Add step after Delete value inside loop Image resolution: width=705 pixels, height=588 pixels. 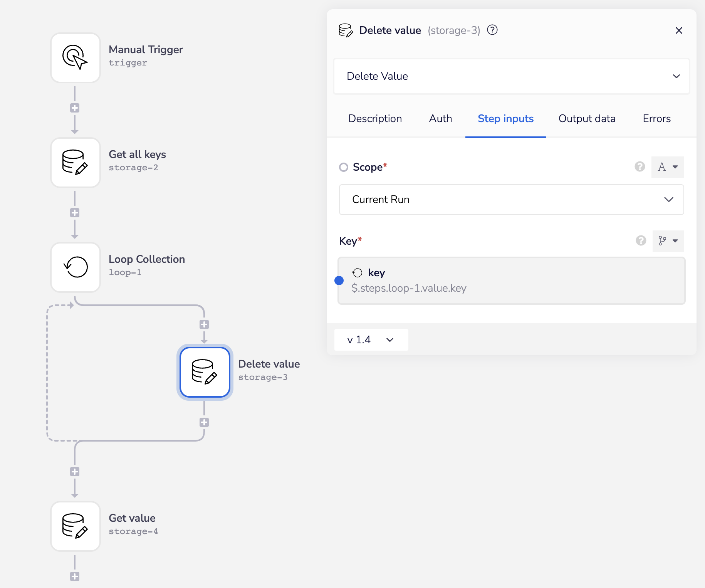[204, 422]
